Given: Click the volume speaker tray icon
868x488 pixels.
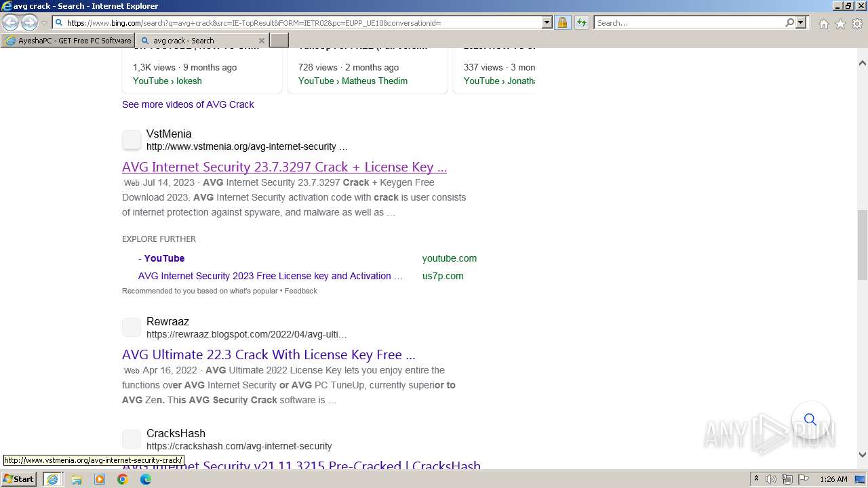Looking at the screenshot, I should coord(771,479).
